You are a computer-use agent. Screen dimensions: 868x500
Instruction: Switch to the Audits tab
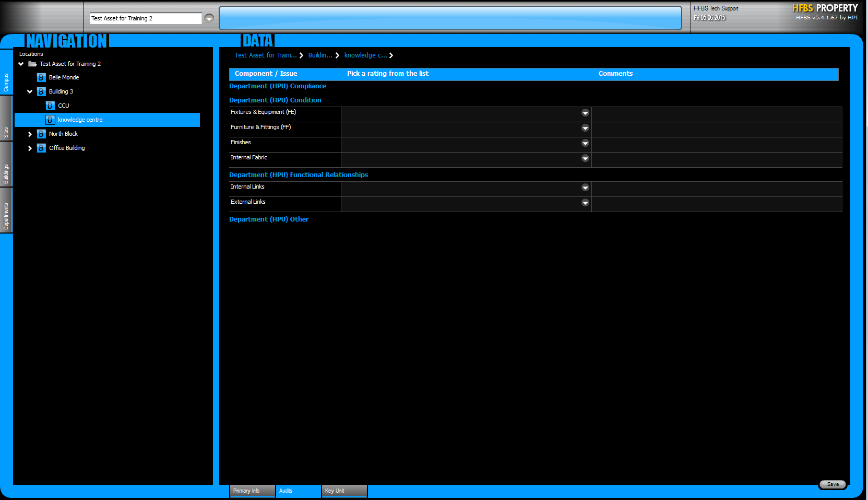(298, 491)
